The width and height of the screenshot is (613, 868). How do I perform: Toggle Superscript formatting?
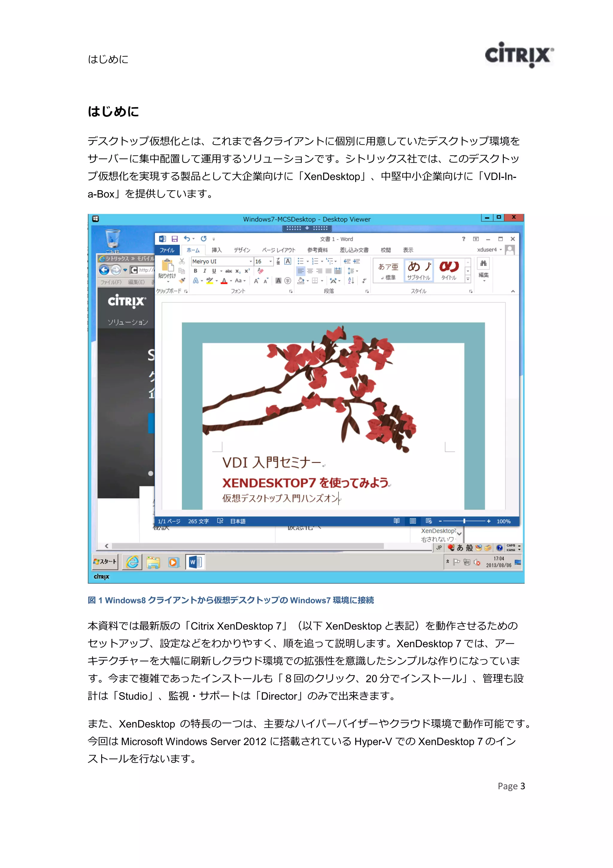pyautogui.click(x=247, y=271)
